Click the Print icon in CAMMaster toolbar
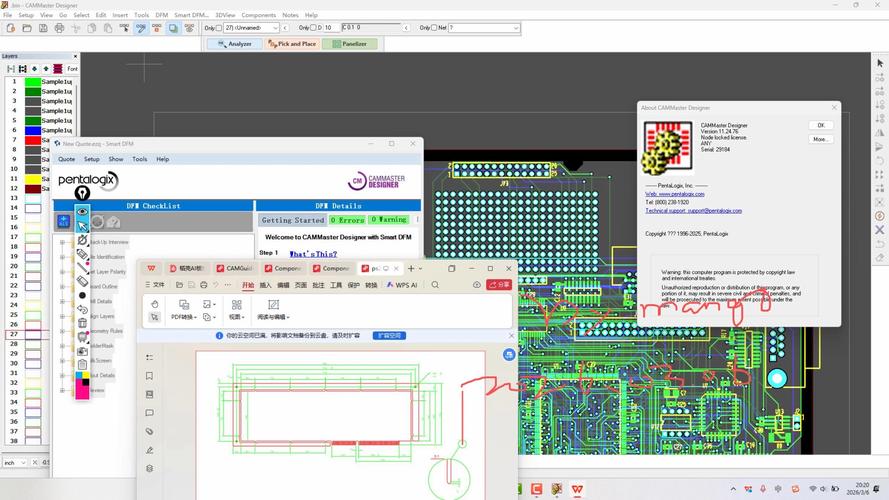 click(x=59, y=28)
